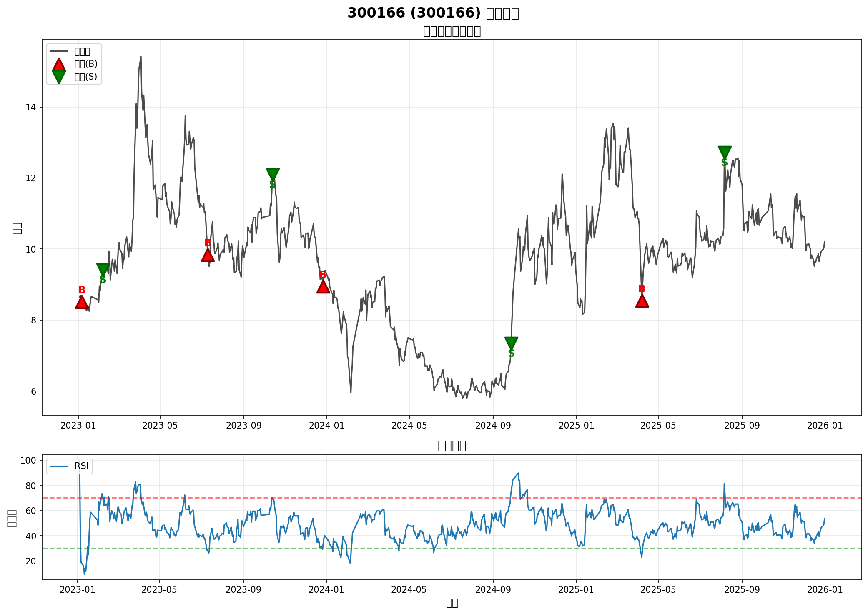
Task: Click the green sell triangle in October 2023
Action: click(x=273, y=174)
